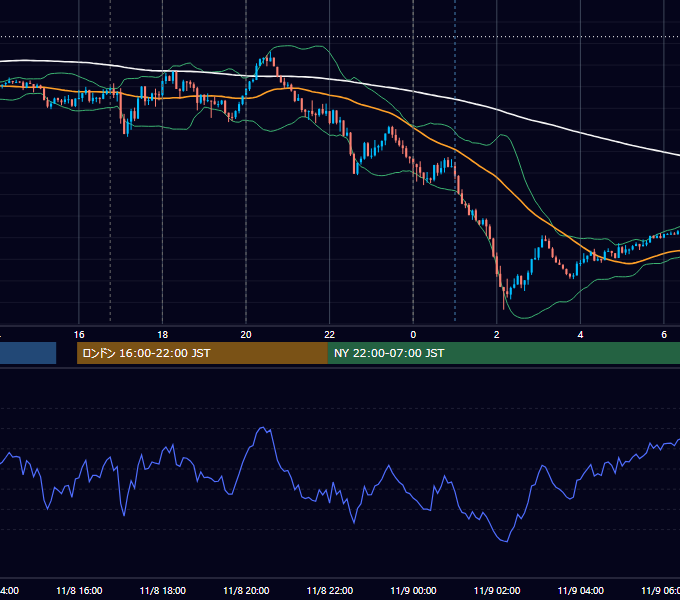Click the 11/8 20:00 date label

(x=246, y=591)
